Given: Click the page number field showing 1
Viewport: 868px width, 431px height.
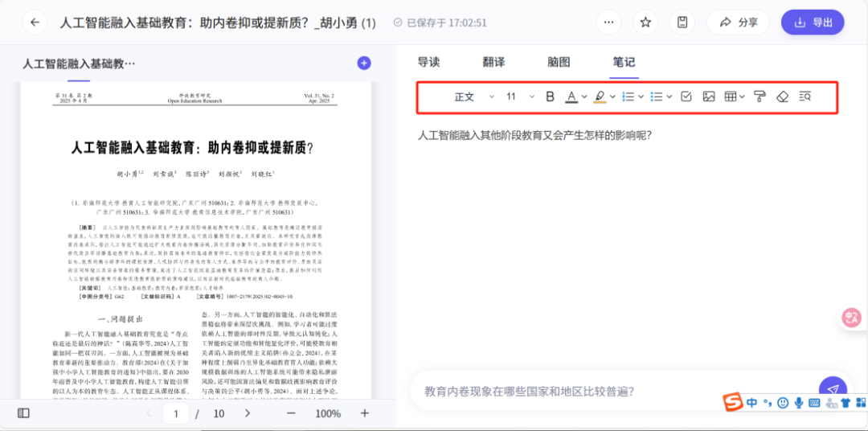Looking at the screenshot, I should [x=176, y=413].
